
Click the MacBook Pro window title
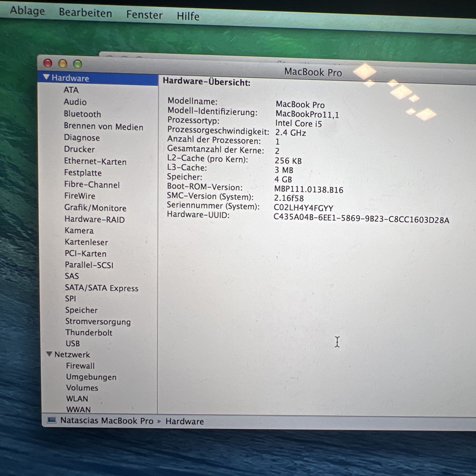coord(313,72)
